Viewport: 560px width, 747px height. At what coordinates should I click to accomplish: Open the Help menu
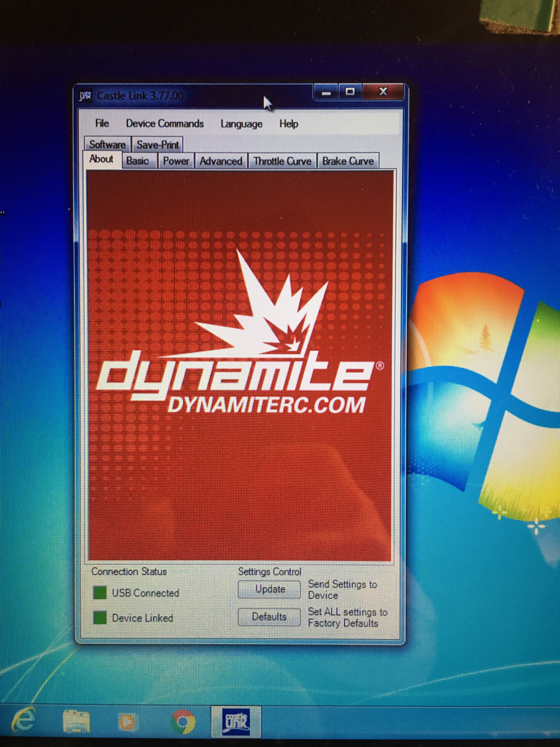tap(289, 124)
